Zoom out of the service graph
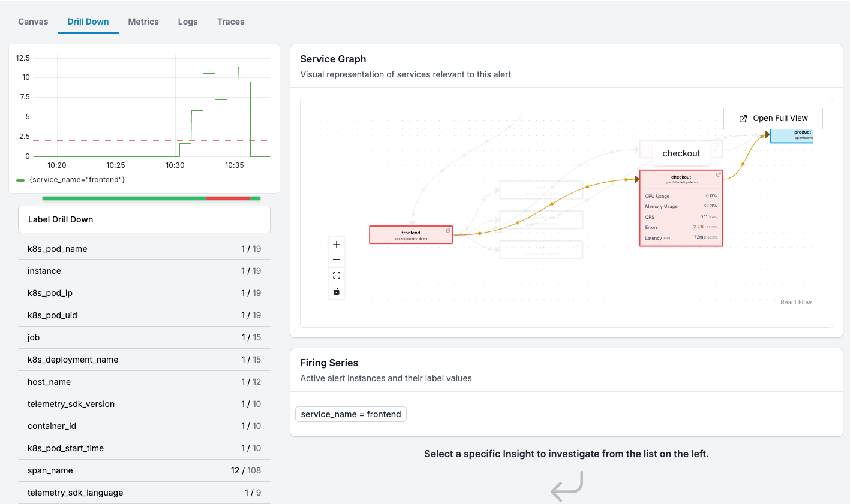The image size is (850, 504). 337,260
